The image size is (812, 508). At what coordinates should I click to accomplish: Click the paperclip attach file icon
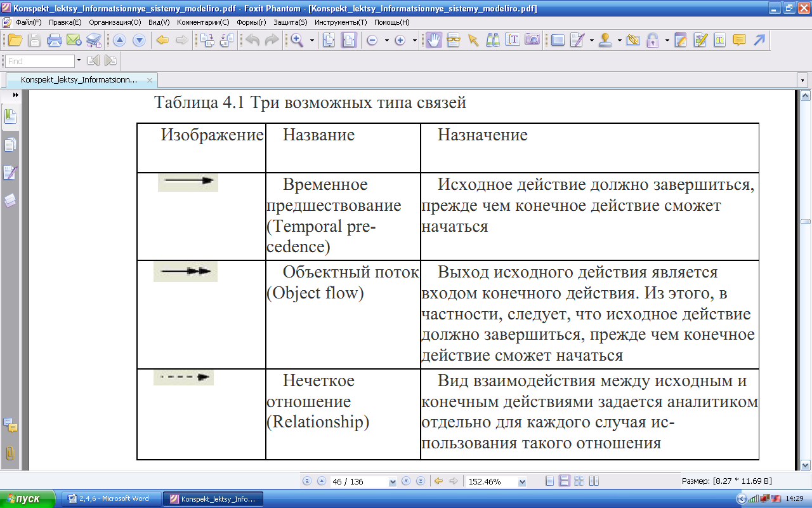point(632,40)
